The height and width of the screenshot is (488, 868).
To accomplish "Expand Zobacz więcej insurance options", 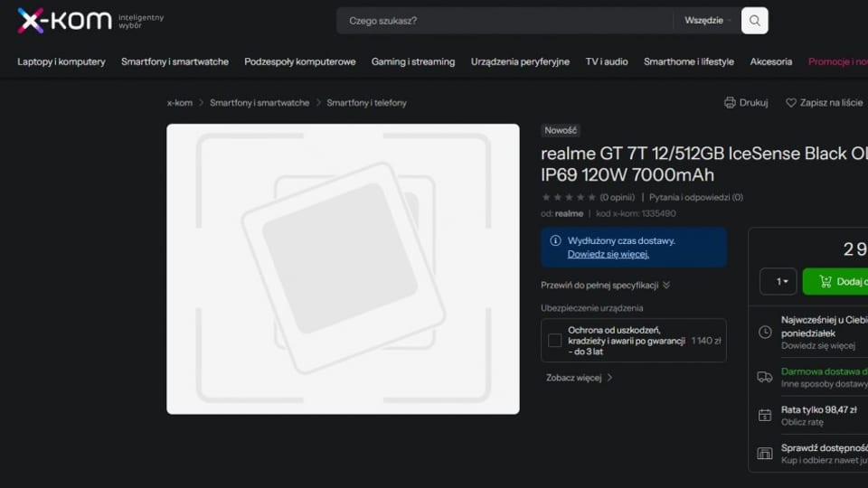I will (579, 378).
